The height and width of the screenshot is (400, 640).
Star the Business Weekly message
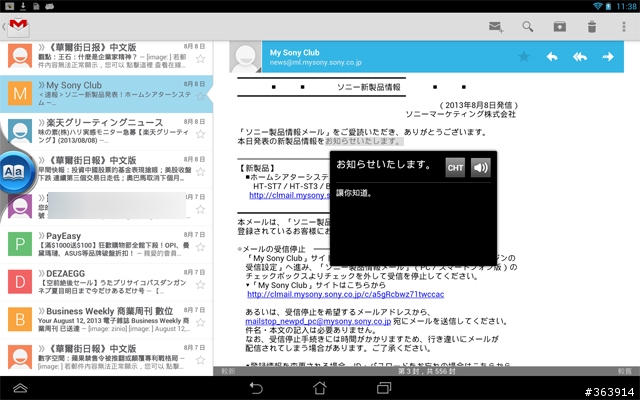[200, 322]
